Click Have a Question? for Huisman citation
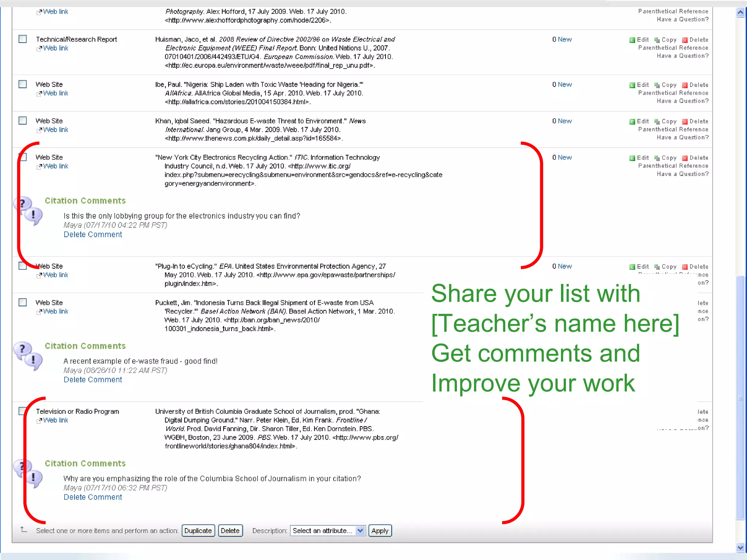 coord(682,56)
